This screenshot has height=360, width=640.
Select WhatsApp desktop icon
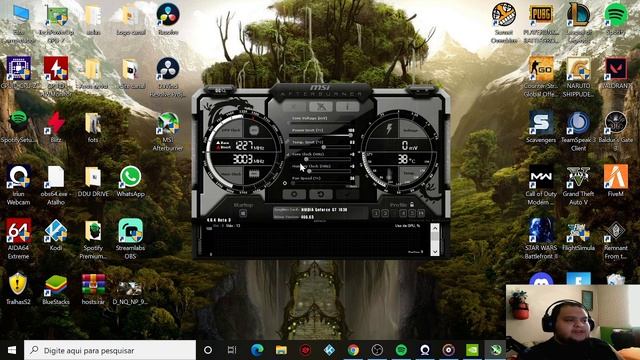click(x=131, y=181)
